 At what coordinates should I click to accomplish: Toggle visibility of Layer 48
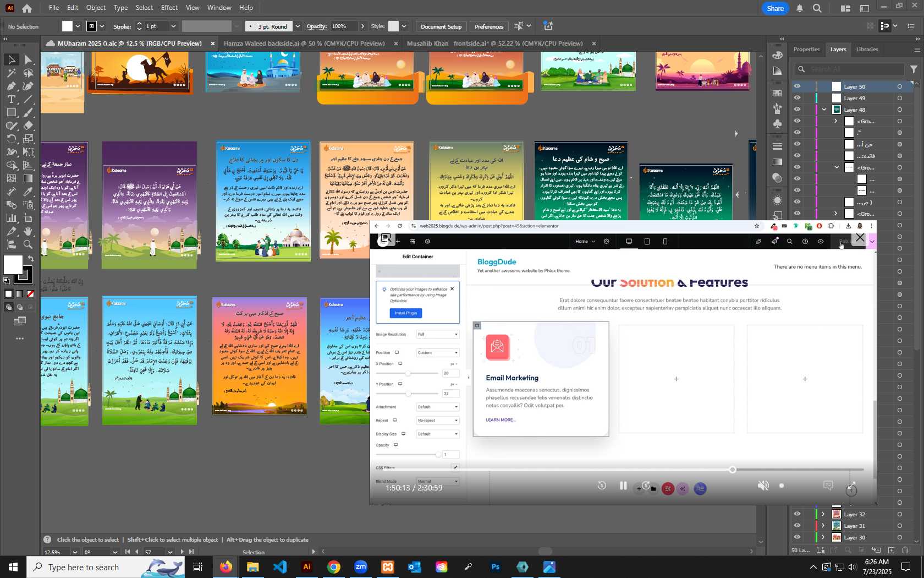797,110
